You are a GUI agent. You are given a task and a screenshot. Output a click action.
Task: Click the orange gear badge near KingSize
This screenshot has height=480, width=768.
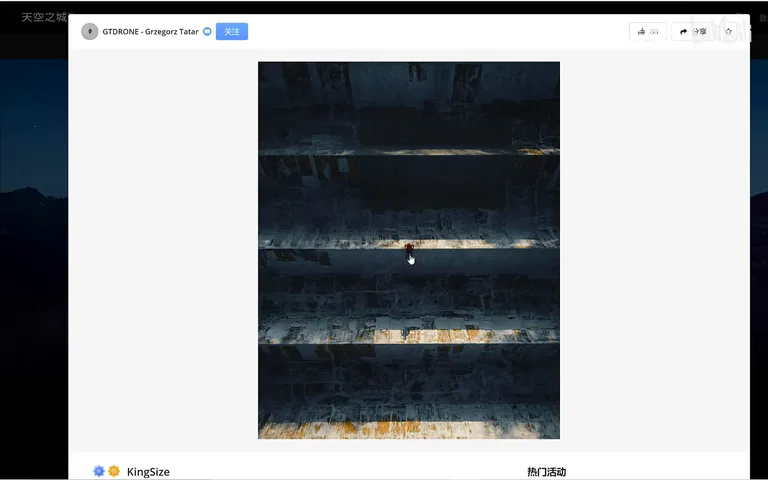point(114,471)
